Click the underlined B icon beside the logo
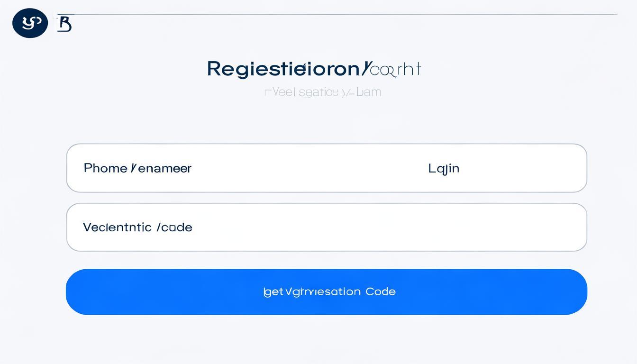Viewport: 637px width, 364px height. tap(64, 24)
